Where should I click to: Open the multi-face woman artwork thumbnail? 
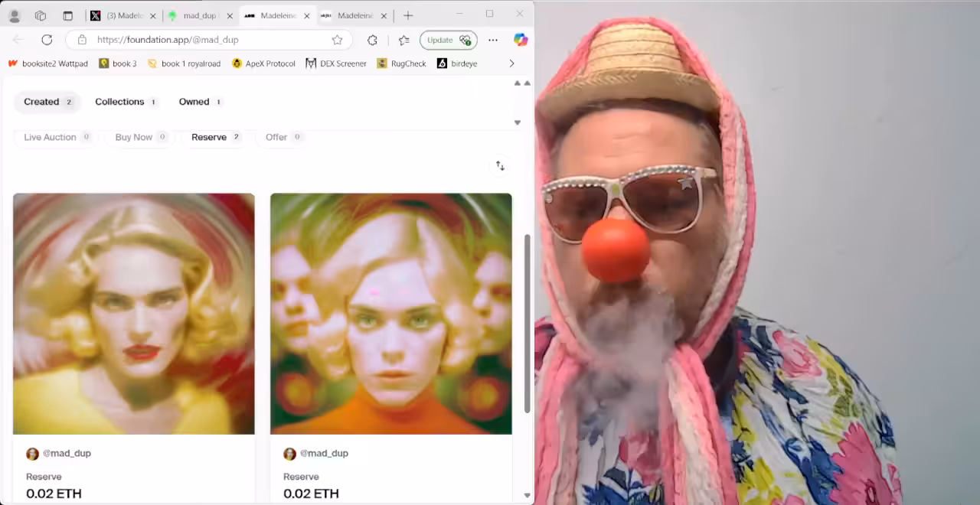point(391,314)
